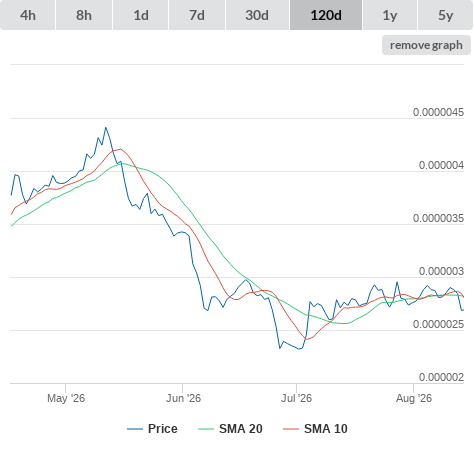Open the 7d time range tab
474x455 pixels.
[197, 15]
